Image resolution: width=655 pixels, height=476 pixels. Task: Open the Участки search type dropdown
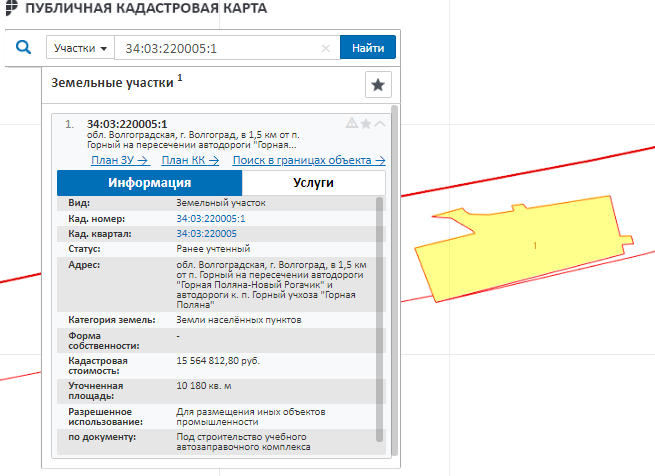80,48
